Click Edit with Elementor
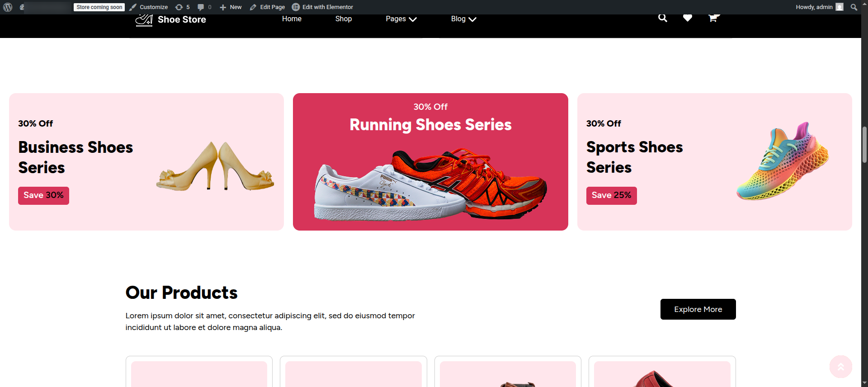The image size is (868, 387). click(x=322, y=7)
